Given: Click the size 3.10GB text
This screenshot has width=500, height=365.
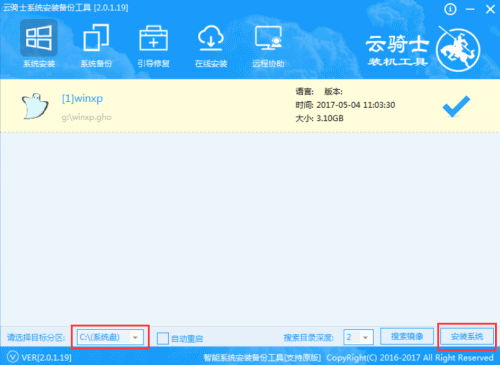Looking at the screenshot, I should 330,118.
